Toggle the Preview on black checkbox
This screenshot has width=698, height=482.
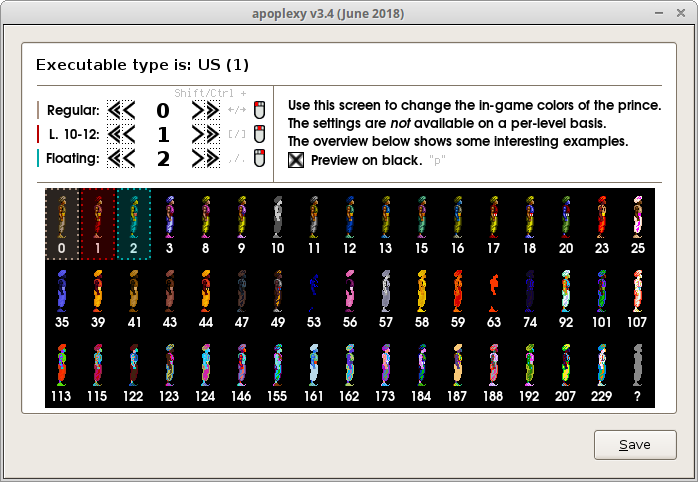296,160
